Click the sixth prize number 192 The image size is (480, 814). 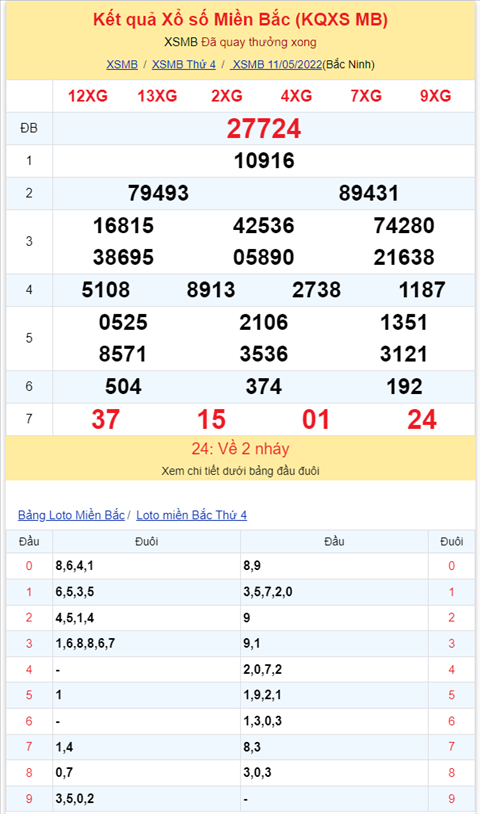404,387
